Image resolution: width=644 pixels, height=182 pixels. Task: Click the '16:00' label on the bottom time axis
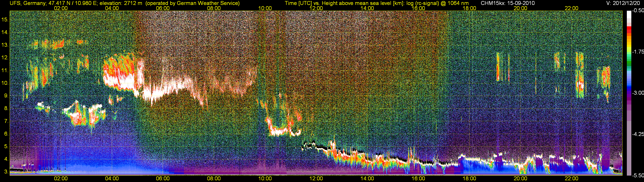[x=418, y=179]
